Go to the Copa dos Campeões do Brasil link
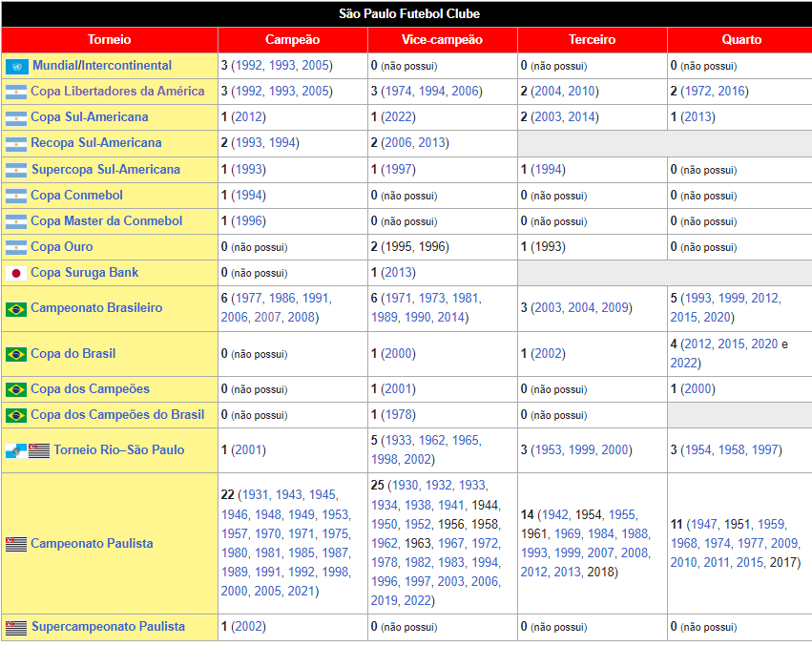Screen dimensions: 812x646 pos(117,415)
